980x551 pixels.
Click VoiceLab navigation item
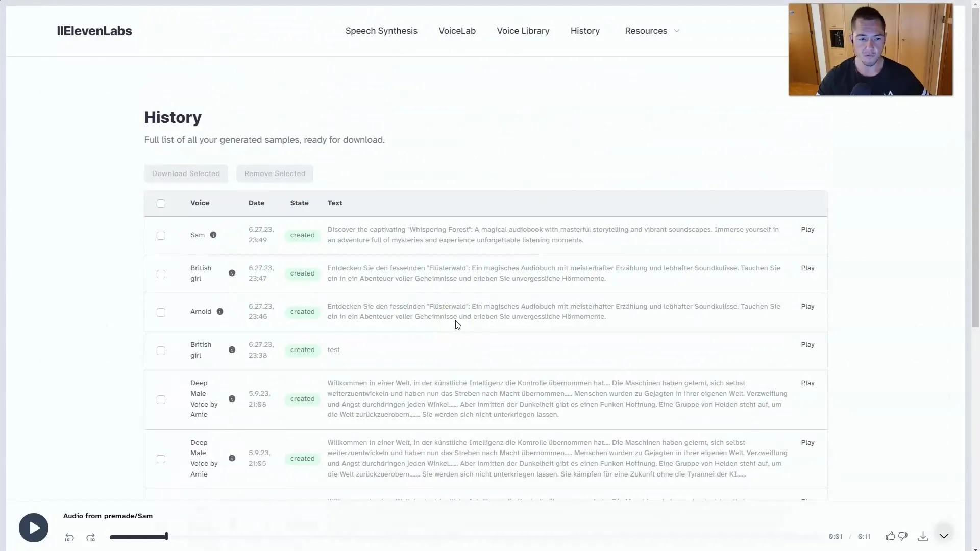[x=457, y=30]
